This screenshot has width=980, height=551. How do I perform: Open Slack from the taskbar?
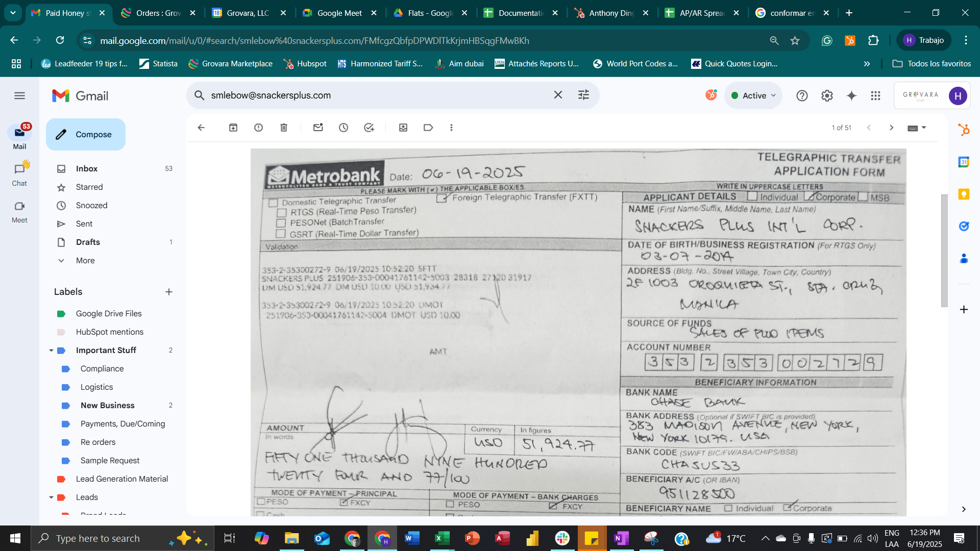point(562,538)
